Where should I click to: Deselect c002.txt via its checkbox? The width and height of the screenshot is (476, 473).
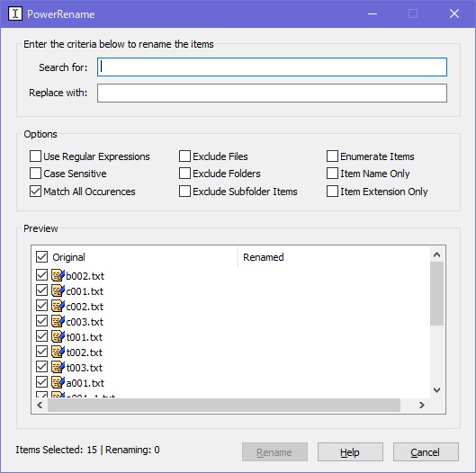click(x=41, y=305)
